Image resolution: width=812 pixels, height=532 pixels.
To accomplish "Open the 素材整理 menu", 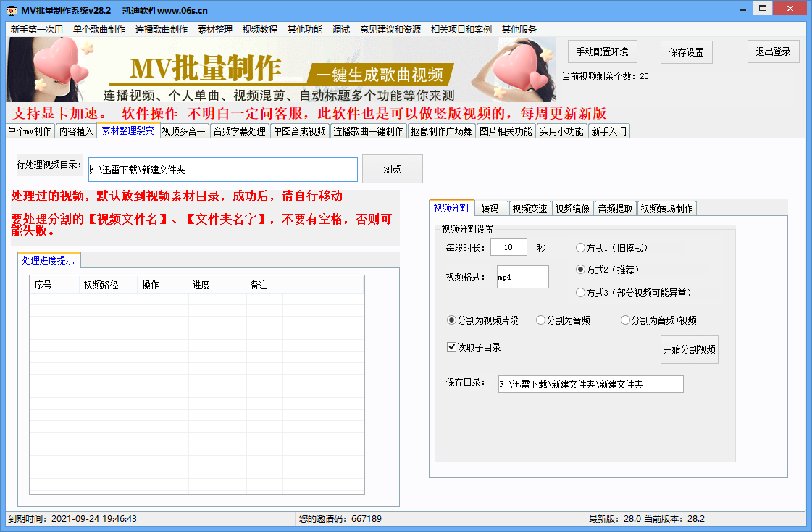I will click(x=215, y=30).
